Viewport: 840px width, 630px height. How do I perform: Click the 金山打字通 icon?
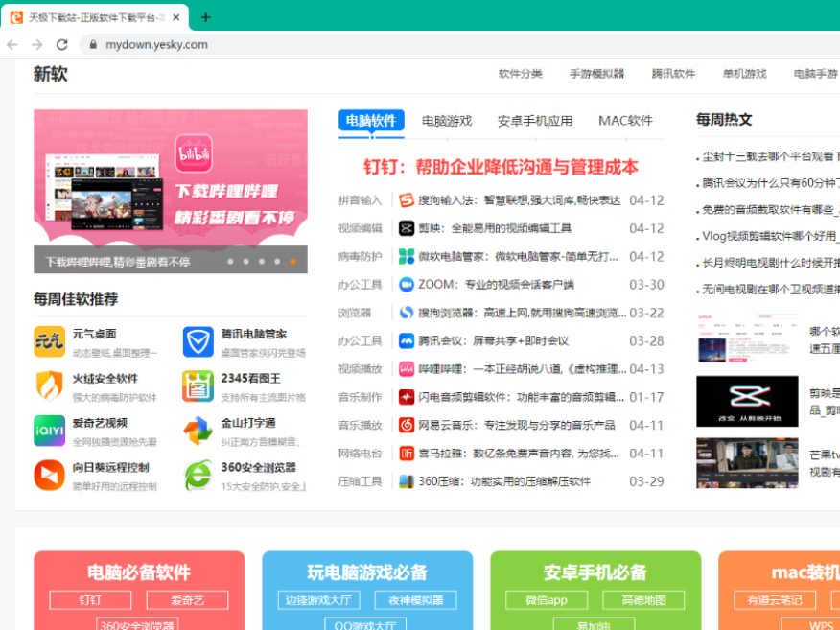coord(198,431)
